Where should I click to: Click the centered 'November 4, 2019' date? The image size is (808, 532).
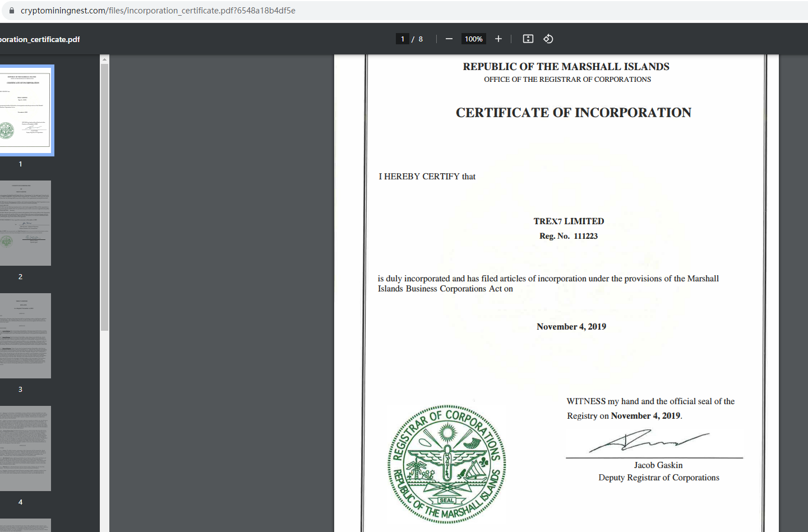tap(571, 327)
